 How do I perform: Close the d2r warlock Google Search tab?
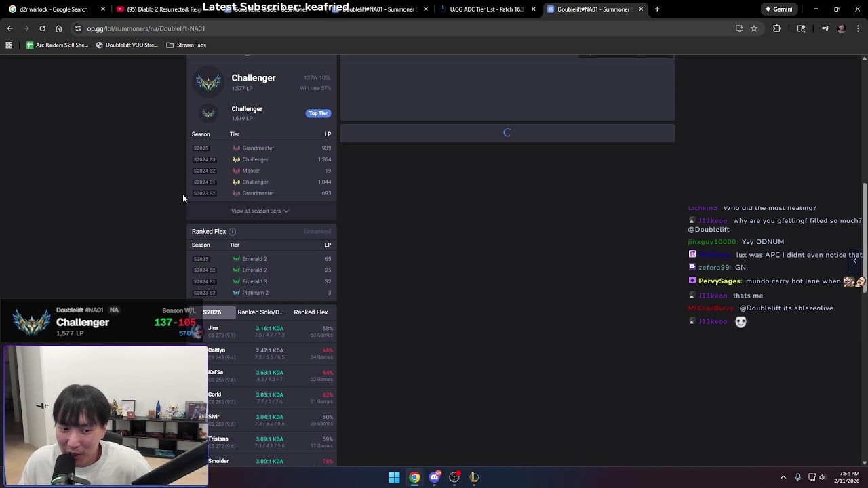pos(103,9)
